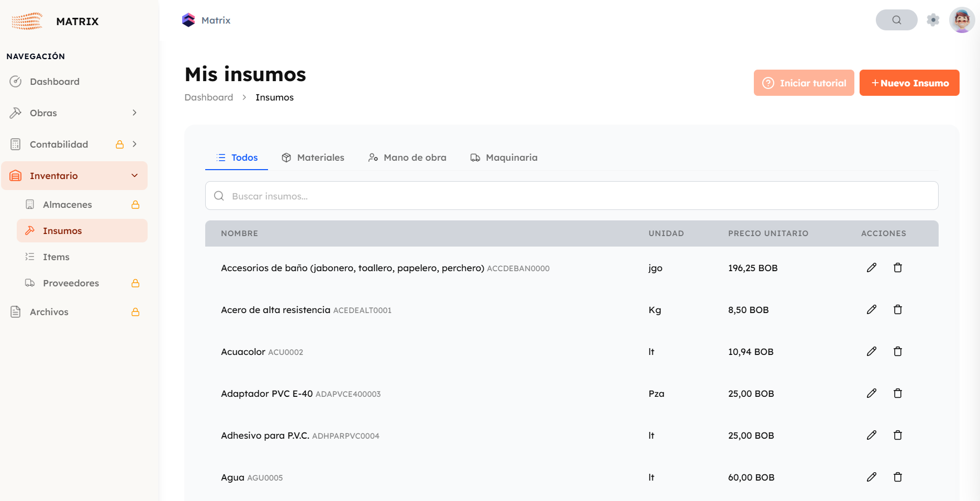980x501 pixels.
Task: Start the tutorial with Iniciar tutorial
Action: point(804,83)
